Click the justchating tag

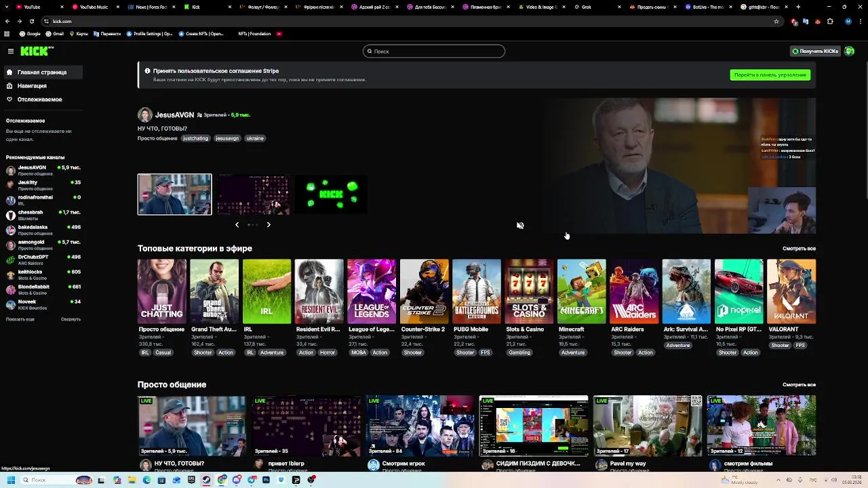click(195, 138)
